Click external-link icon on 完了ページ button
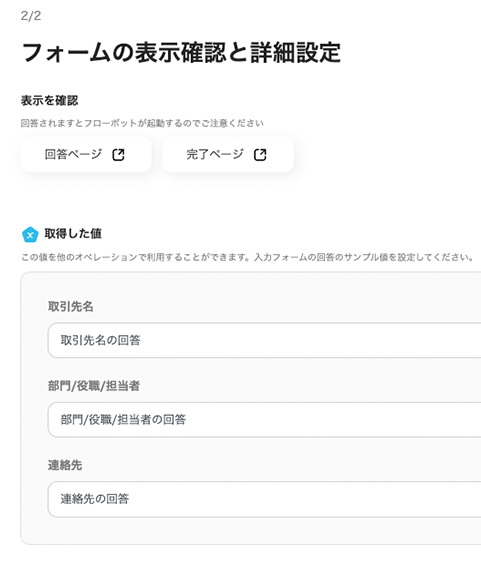This screenshot has width=481, height=565. (260, 155)
